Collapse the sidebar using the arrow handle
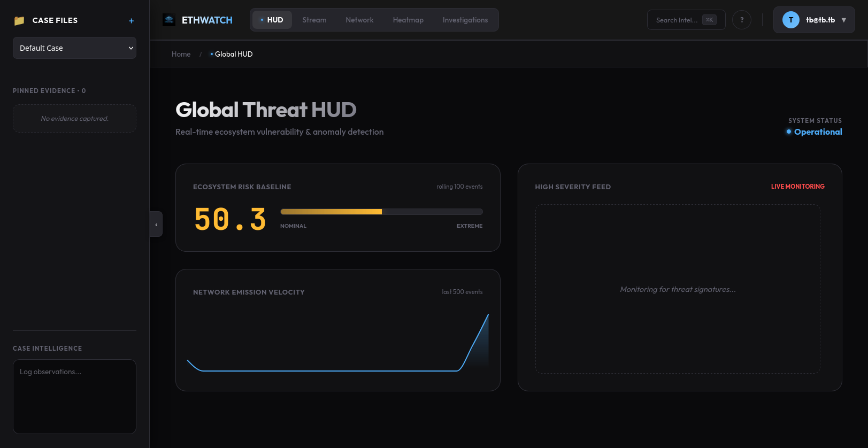 pyautogui.click(x=156, y=224)
